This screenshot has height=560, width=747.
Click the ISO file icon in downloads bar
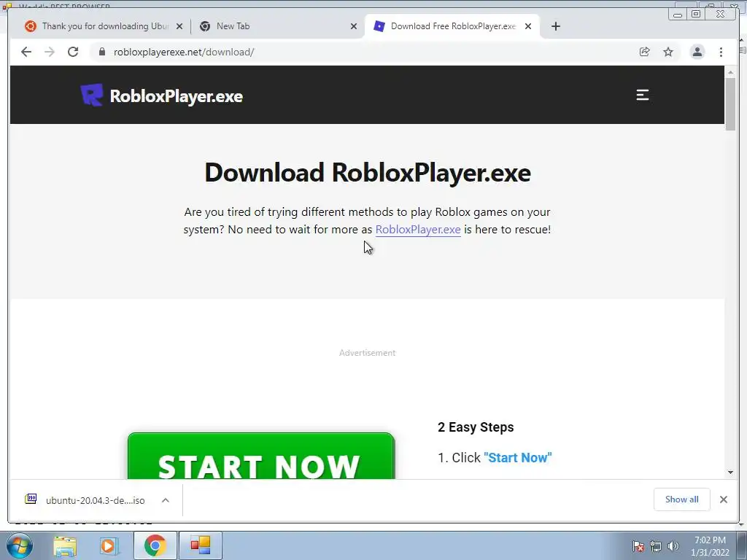click(31, 499)
